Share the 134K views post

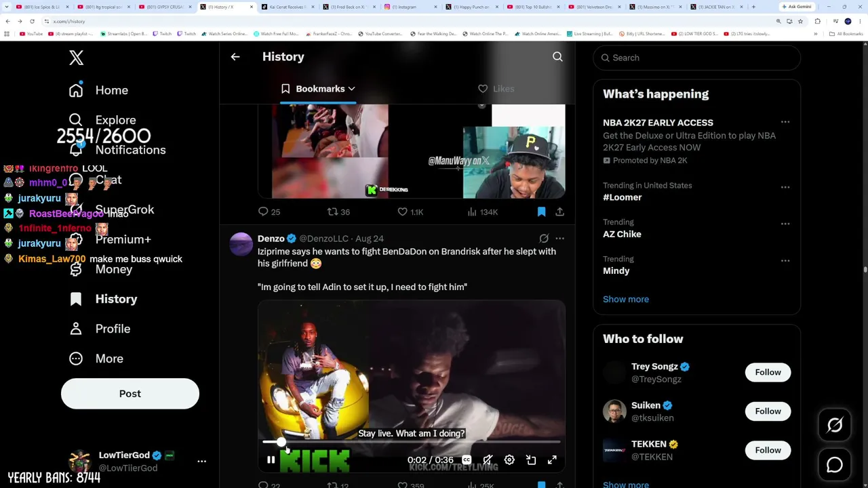tap(559, 212)
